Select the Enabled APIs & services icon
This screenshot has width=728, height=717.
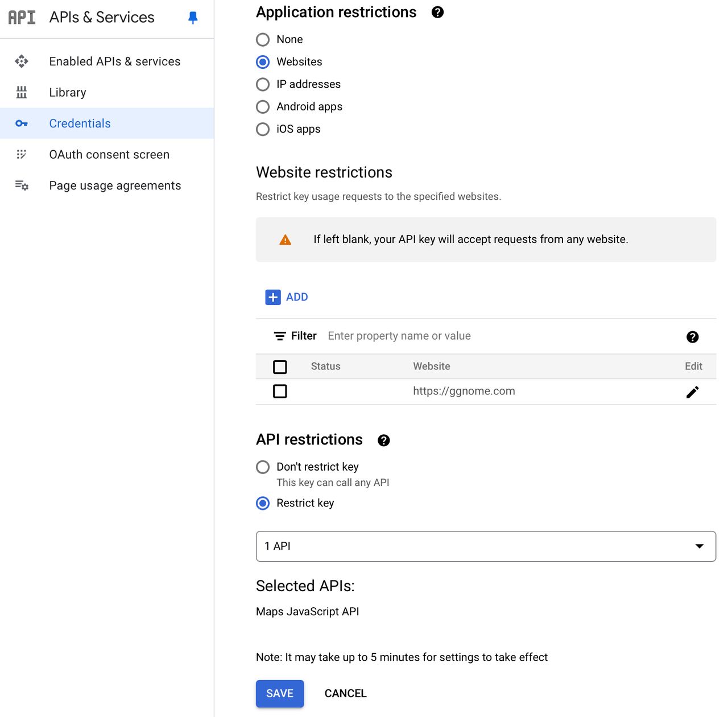(x=21, y=61)
